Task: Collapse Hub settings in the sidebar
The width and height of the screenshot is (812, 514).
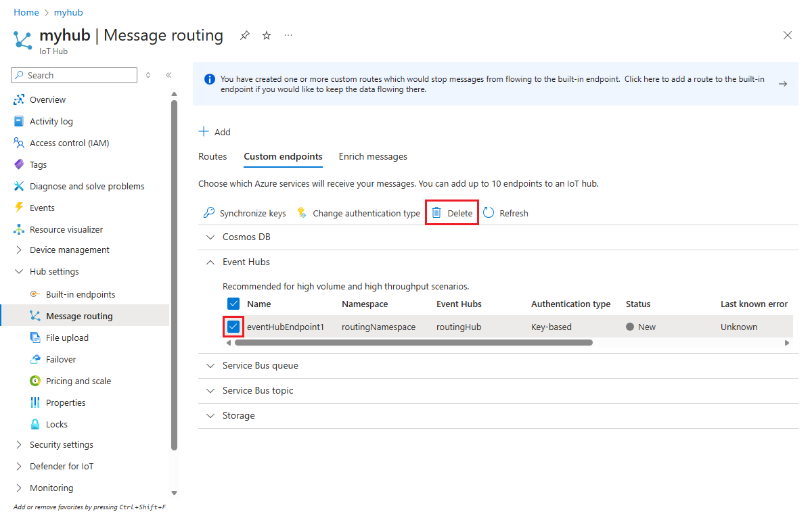Action: pyautogui.click(x=19, y=271)
